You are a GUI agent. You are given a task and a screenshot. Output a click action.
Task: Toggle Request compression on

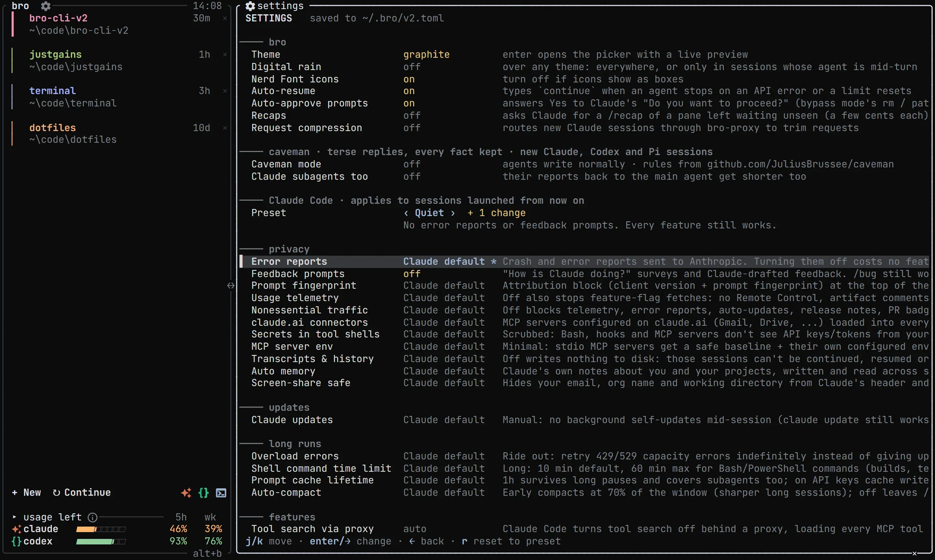pos(411,128)
